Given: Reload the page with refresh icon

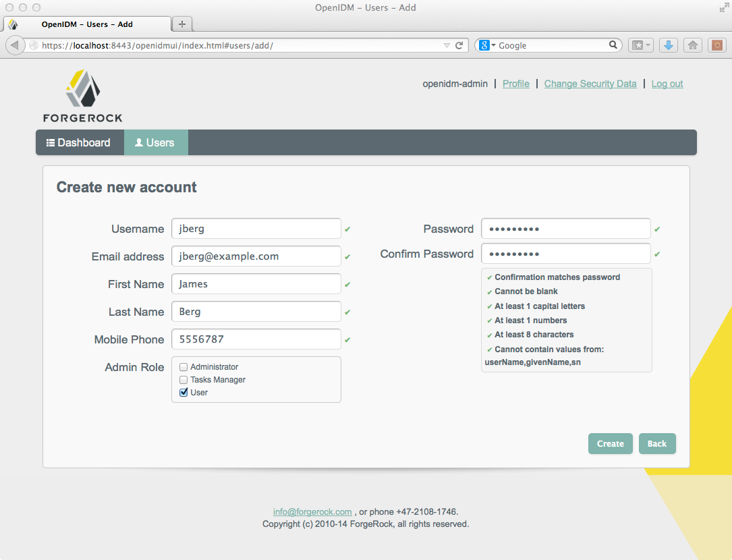Looking at the screenshot, I should click(459, 45).
